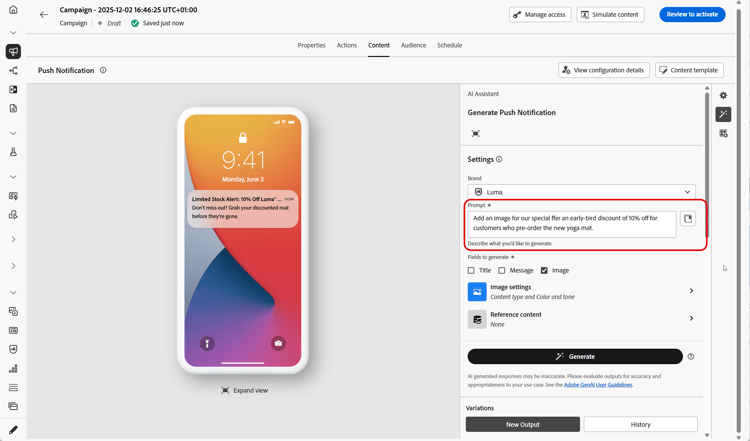Open the History variations tab
This screenshot has width=750, height=441.
[640, 424]
